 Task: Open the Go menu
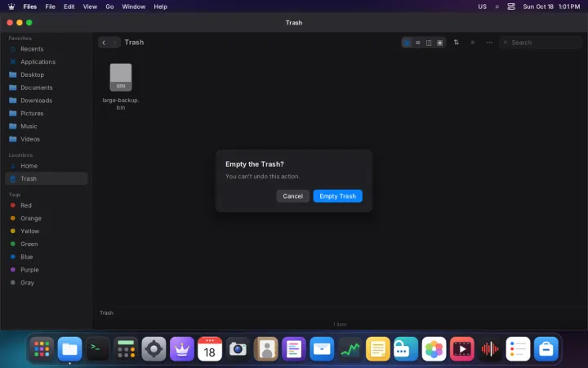click(x=109, y=7)
